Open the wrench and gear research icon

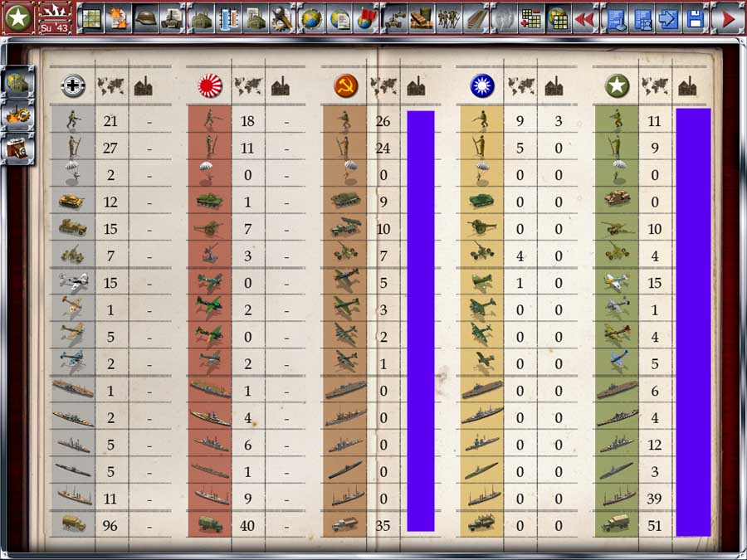pos(282,18)
